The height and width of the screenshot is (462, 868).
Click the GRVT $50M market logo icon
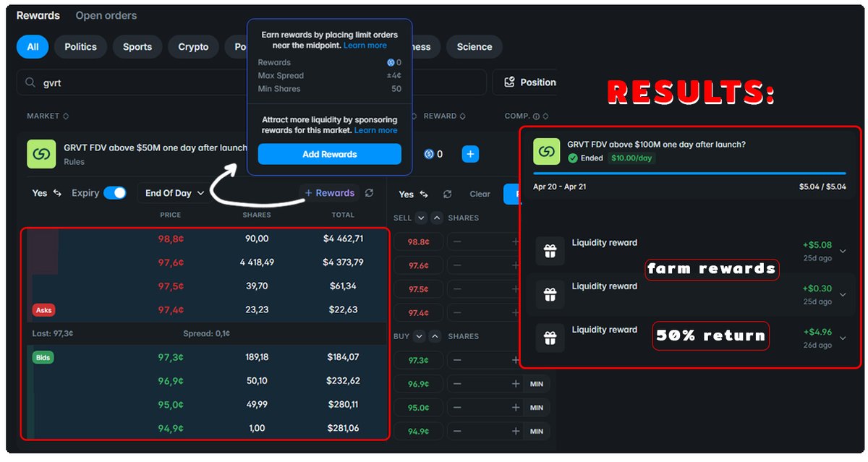41,154
